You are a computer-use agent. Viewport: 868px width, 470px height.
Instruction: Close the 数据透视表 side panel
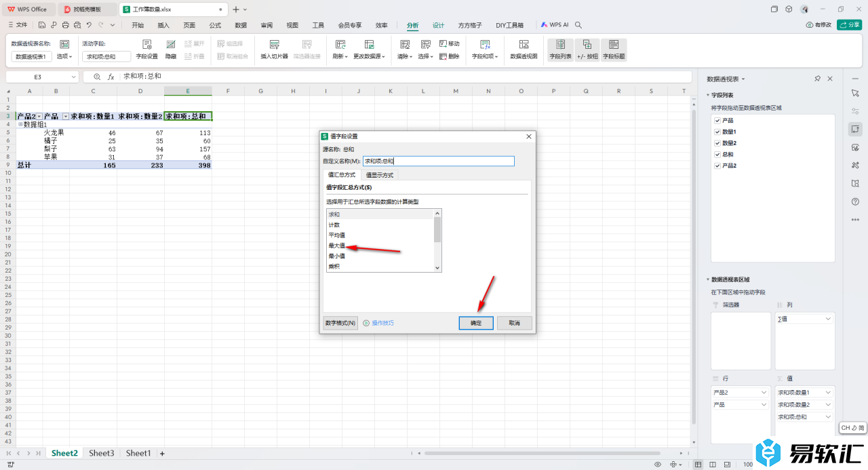point(830,79)
